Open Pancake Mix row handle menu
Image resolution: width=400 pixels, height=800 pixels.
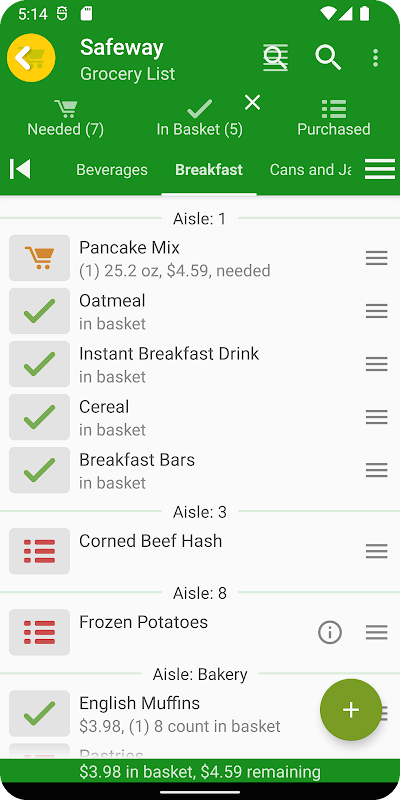coord(377,258)
